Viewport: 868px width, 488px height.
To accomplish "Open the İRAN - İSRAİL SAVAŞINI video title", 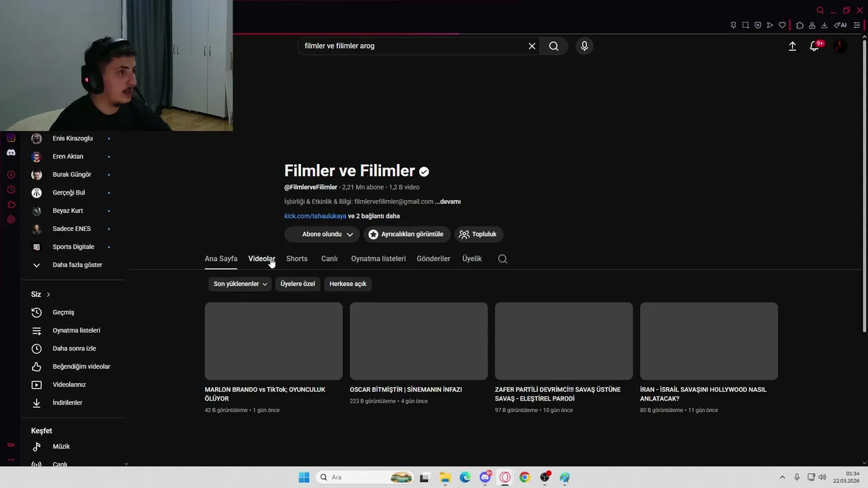I will point(703,394).
